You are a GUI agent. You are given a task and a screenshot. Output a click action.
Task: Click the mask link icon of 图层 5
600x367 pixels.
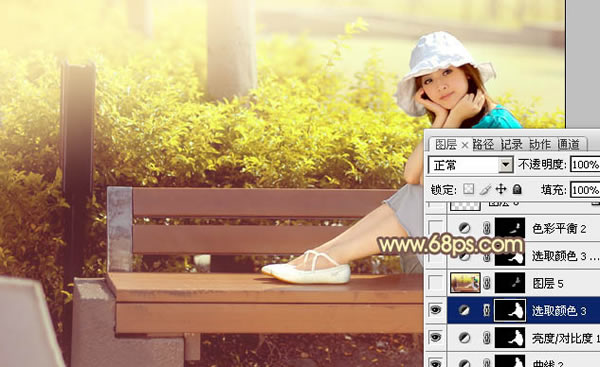pos(487,283)
